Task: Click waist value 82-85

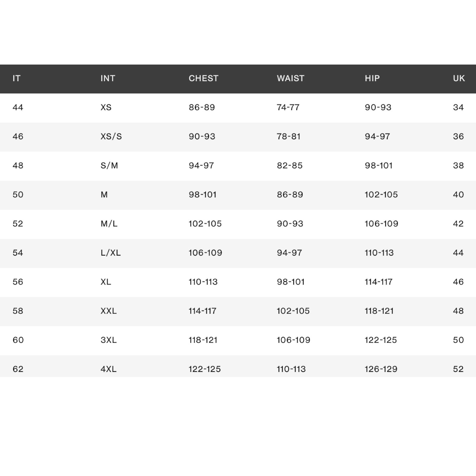Action: point(289,166)
